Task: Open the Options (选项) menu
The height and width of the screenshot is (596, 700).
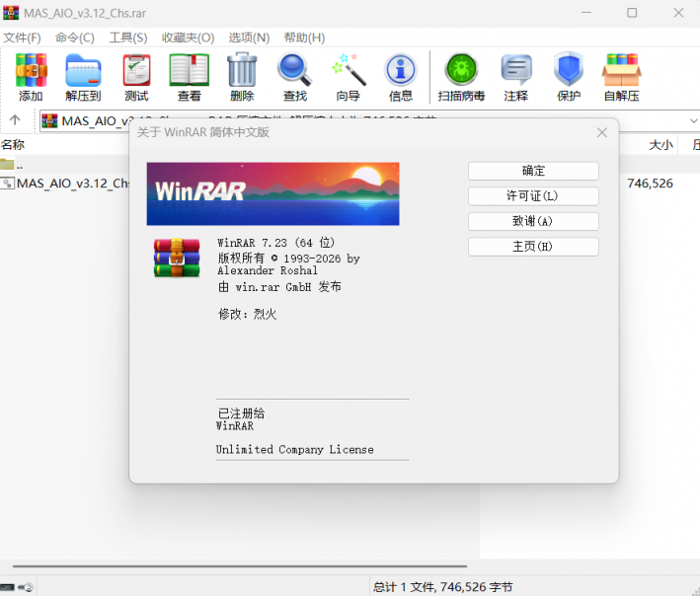Action: tap(249, 37)
